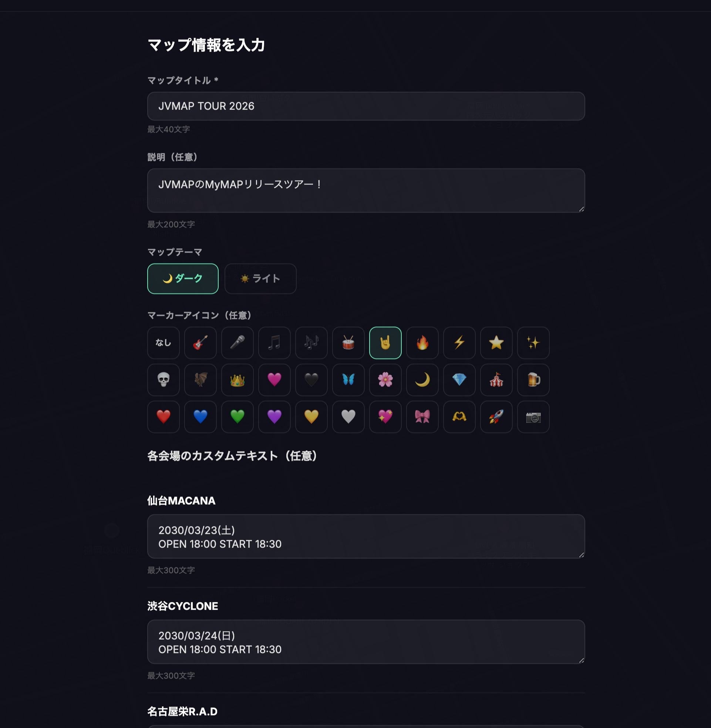Select the fire emoji marker

pyautogui.click(x=422, y=343)
